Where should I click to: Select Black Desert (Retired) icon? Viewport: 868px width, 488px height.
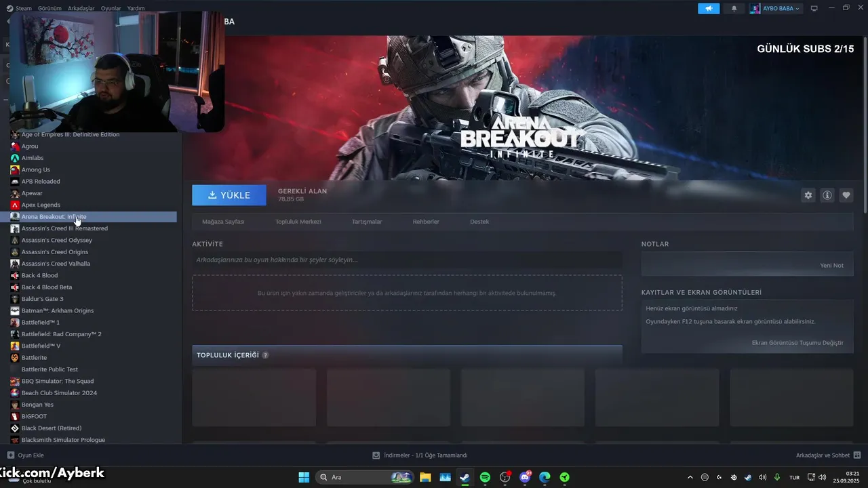point(15,428)
